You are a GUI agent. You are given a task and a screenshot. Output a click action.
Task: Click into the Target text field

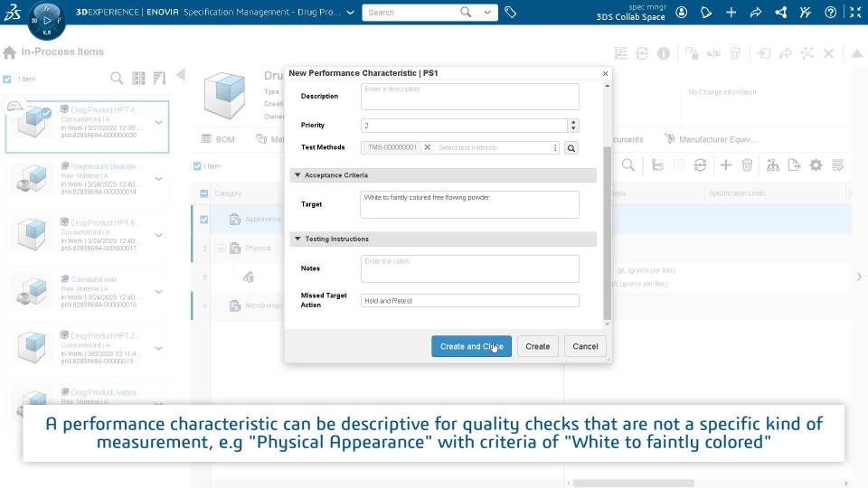pyautogui.click(x=469, y=204)
